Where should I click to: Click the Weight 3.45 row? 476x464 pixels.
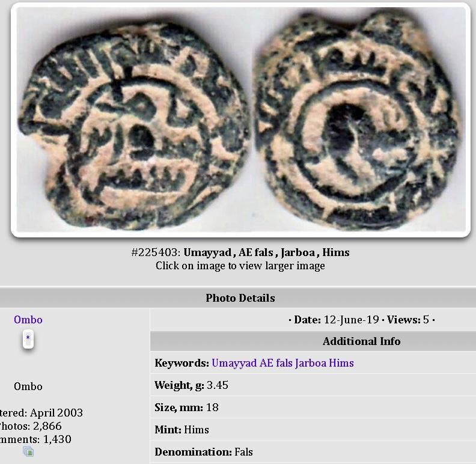[313, 385]
